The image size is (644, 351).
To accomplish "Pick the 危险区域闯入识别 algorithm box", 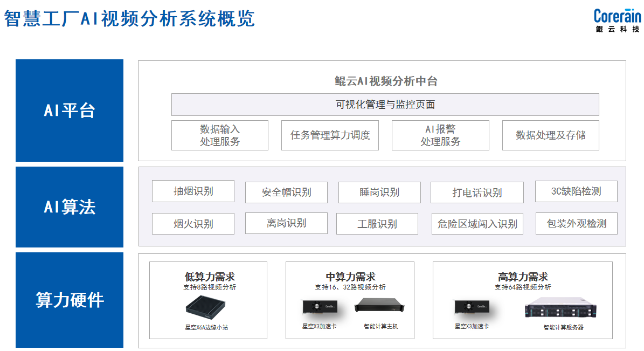I will click(477, 224).
